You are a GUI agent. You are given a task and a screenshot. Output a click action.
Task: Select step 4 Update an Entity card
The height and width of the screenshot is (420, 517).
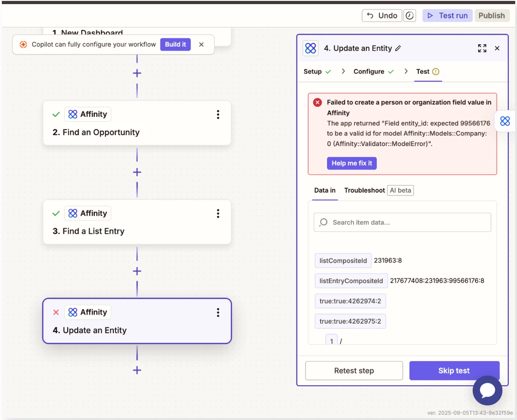(x=137, y=321)
